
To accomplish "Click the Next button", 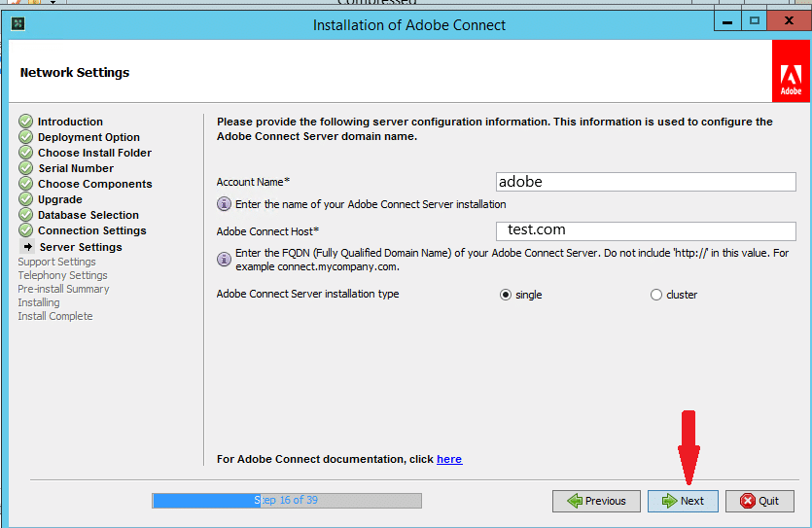I will [683, 501].
